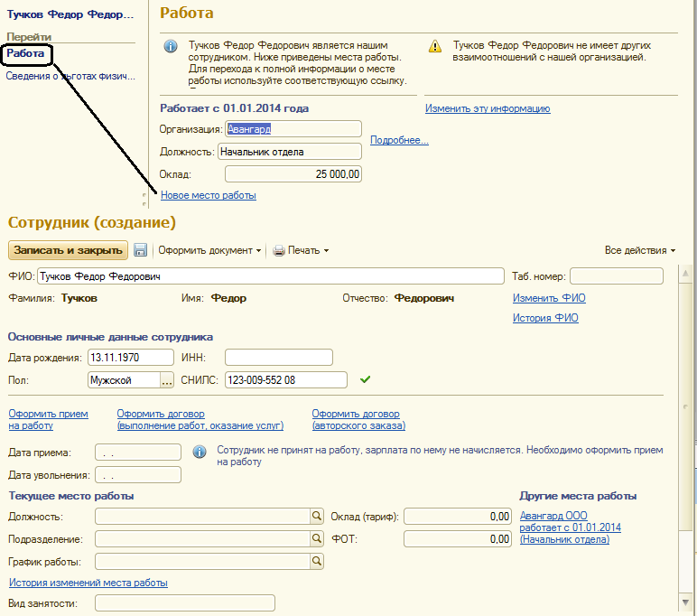The image size is (697, 616).
Task: Select Работа in left navigation panel
Action: click(25, 54)
